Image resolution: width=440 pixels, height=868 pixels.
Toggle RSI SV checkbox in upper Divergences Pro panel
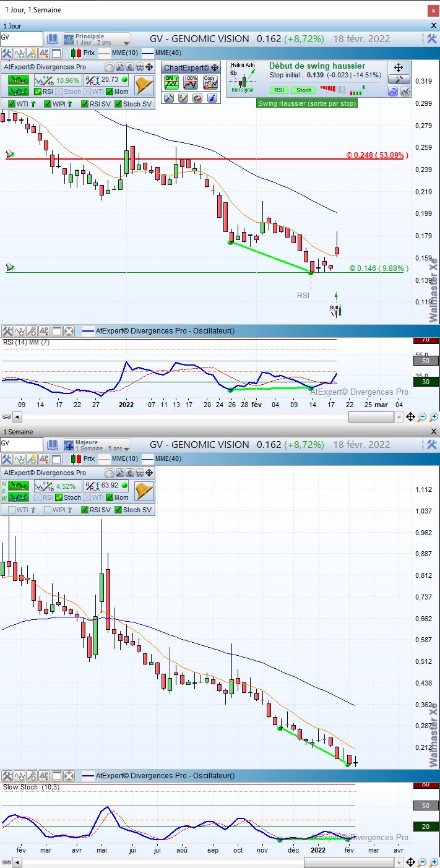tap(85, 104)
